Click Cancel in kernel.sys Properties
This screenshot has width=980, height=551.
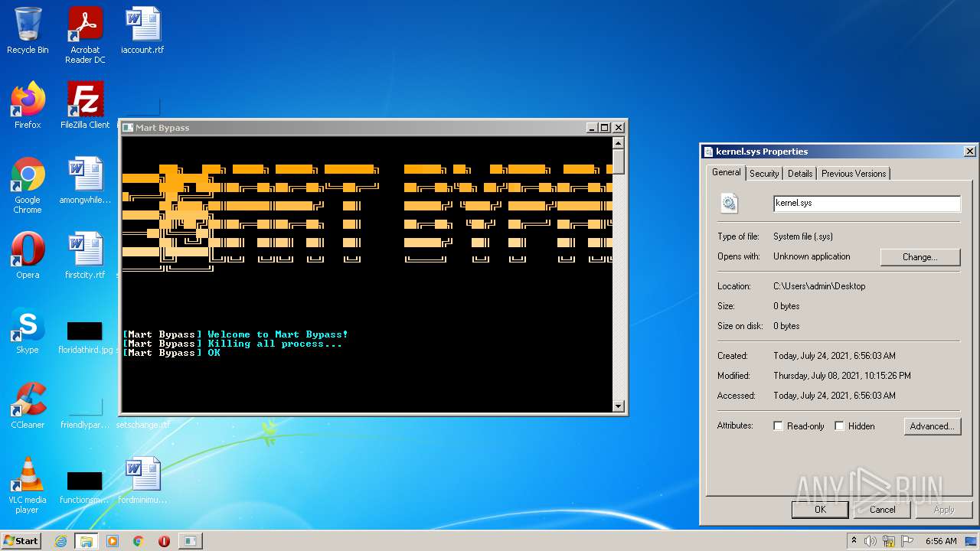click(882, 510)
